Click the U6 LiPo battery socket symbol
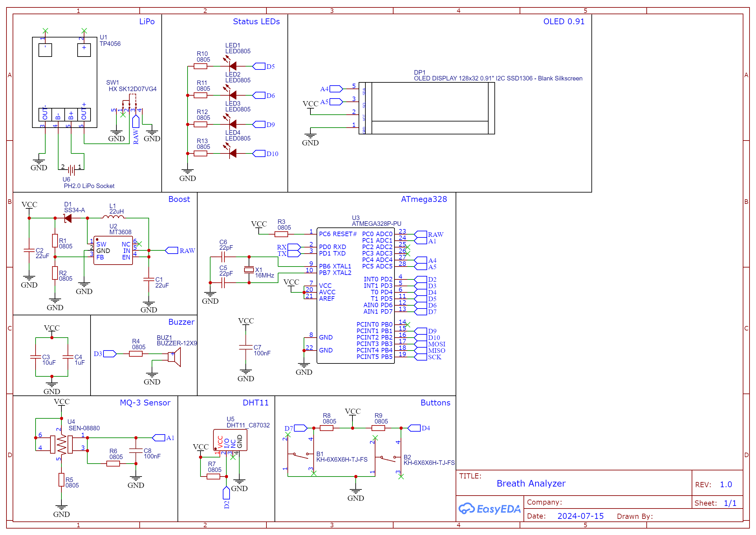Screen dimensions: 756x535 (x=71, y=170)
